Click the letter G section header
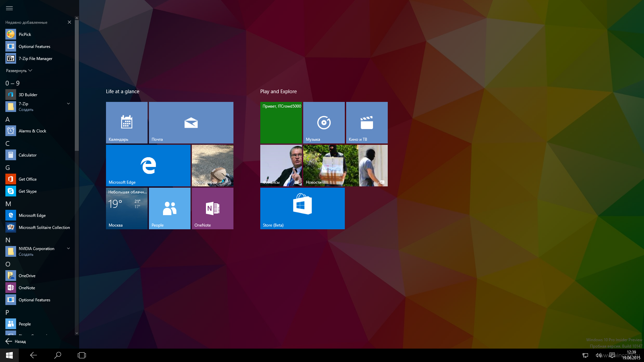Image resolution: width=644 pixels, height=362 pixels. click(8, 168)
